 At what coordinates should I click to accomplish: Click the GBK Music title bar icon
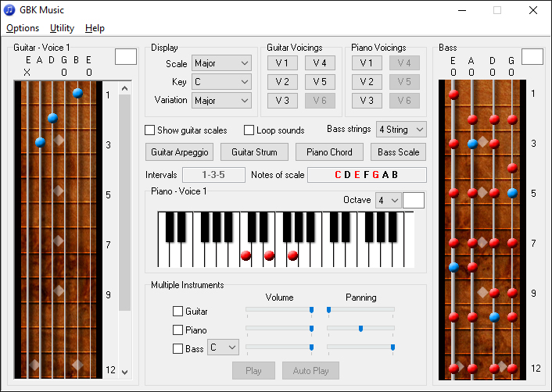tap(9, 10)
